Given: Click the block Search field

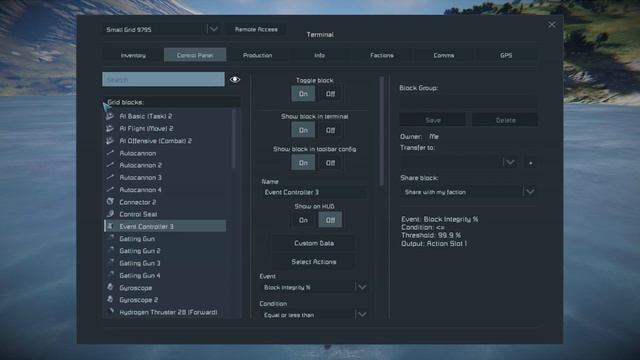Looking at the screenshot, I should 163,80.
